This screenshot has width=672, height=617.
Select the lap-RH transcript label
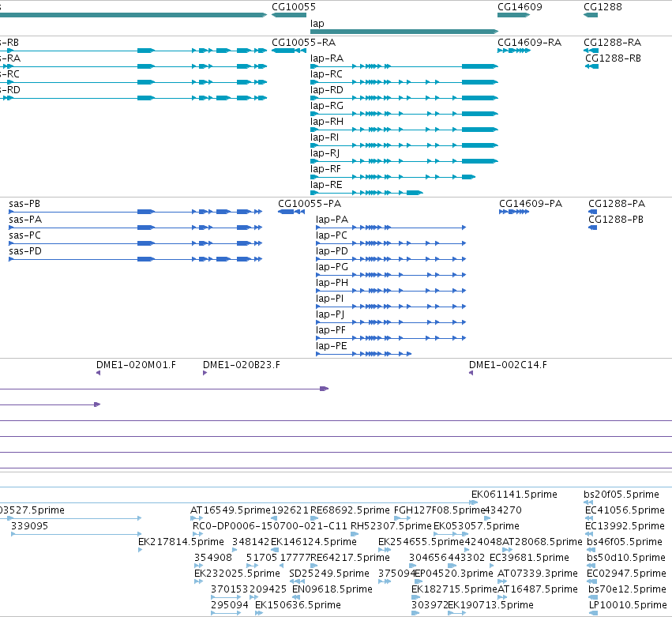[327, 122]
